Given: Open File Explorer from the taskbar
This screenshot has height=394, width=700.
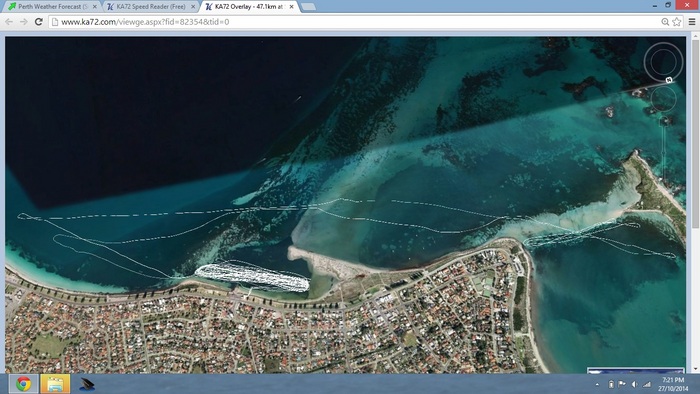Looking at the screenshot, I should coord(55,384).
